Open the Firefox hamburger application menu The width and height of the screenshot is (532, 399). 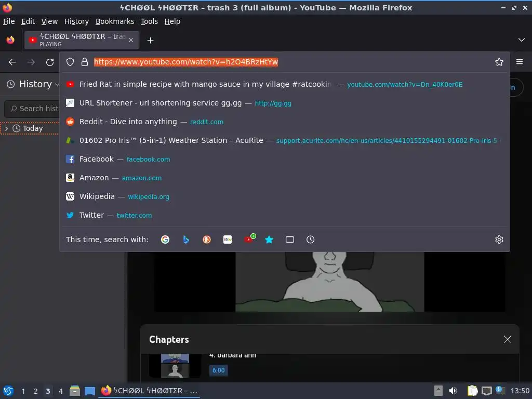(x=520, y=62)
